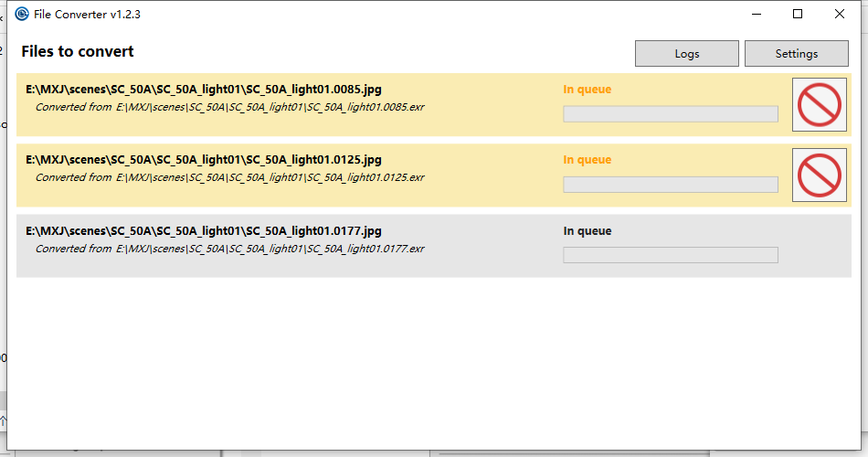The width and height of the screenshot is (868, 457).
Task: Click 'In queue' status for light01.0125.jpg
Action: (587, 160)
